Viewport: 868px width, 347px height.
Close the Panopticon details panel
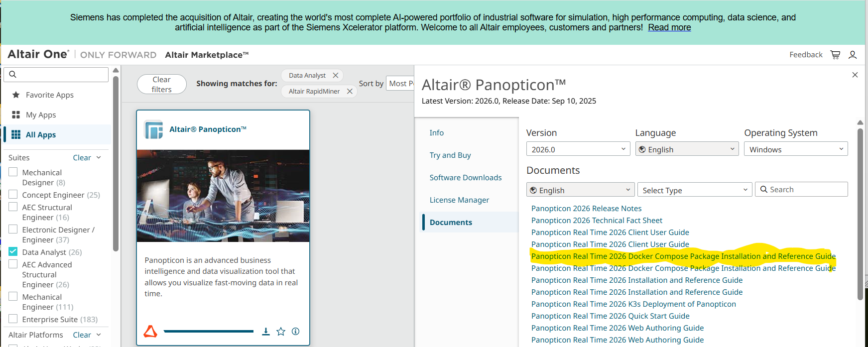[x=855, y=75]
